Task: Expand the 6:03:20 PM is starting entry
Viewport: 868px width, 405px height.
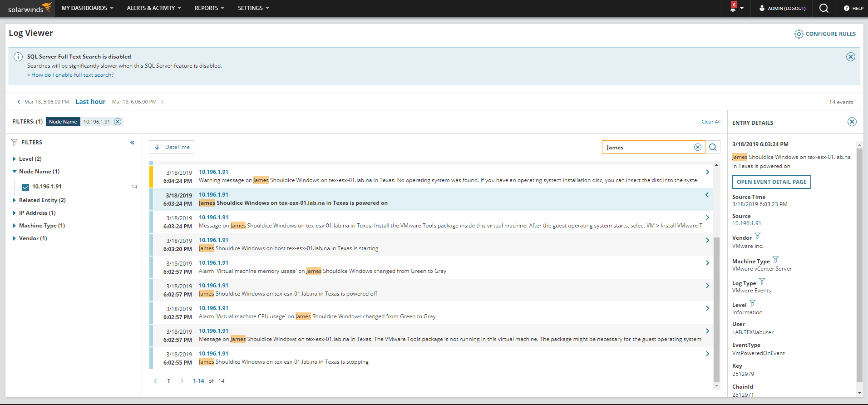Action: coord(707,240)
